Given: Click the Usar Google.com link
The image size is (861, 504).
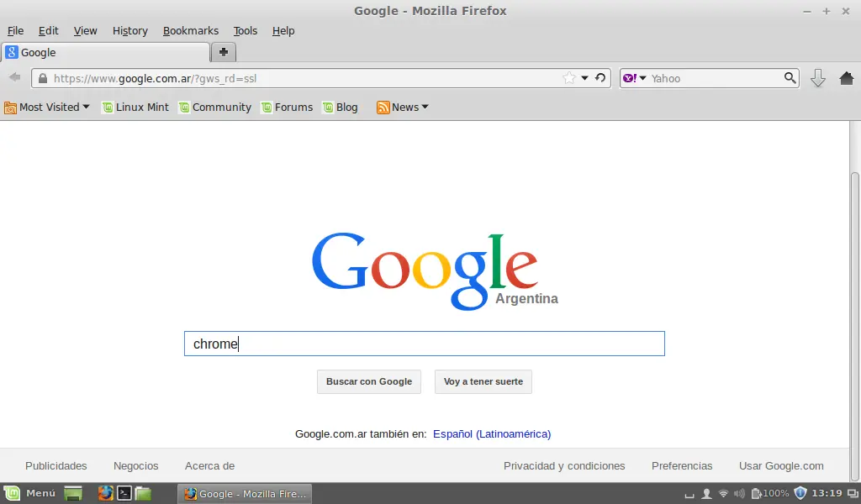Looking at the screenshot, I should [781, 465].
